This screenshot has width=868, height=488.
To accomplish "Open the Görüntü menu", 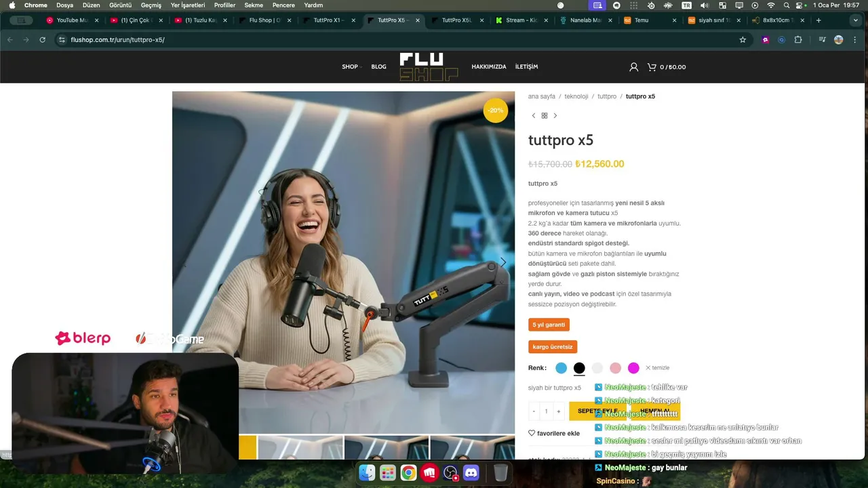I will (x=121, y=5).
